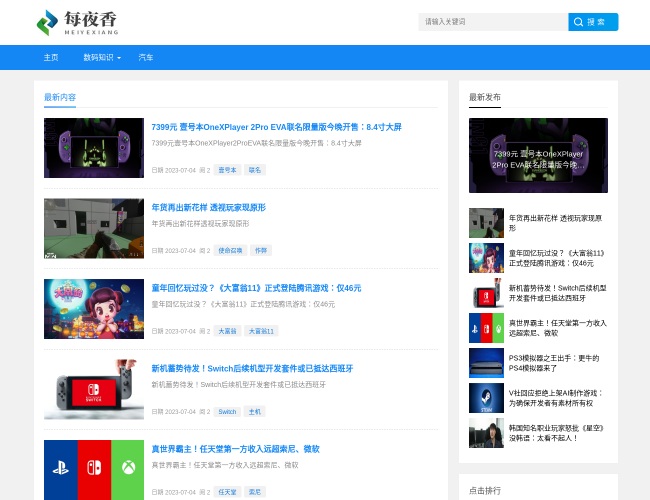Select the 最新内容 tab heading
The image size is (650, 500).
pyautogui.click(x=60, y=97)
